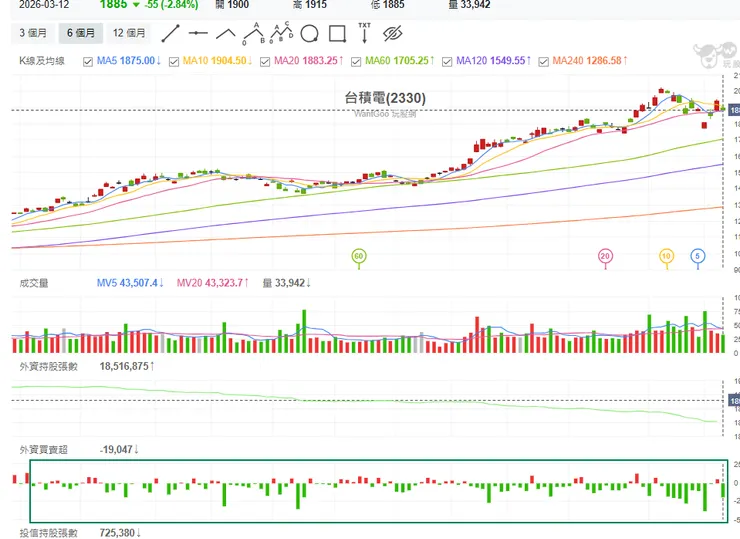
Task: Select the A-B-0 wave drawing tool
Action: point(254,34)
